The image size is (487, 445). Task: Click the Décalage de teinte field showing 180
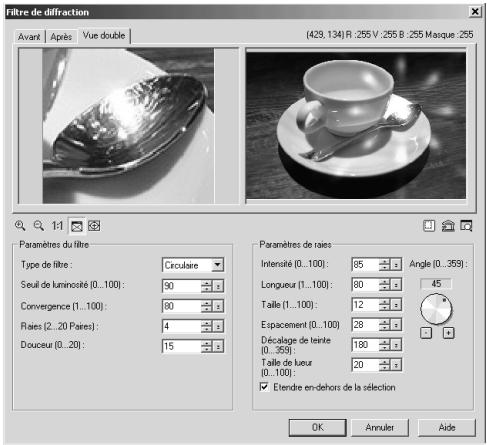pos(366,345)
